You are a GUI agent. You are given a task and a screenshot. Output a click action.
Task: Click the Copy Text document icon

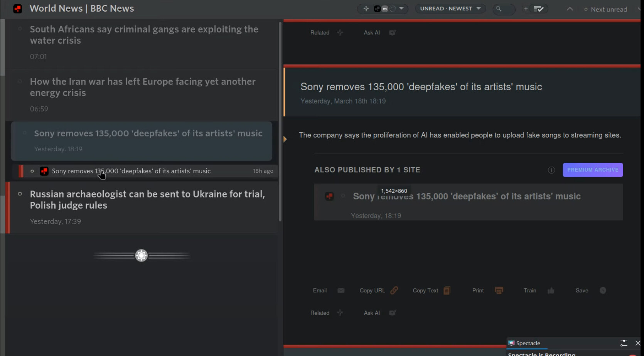447,290
